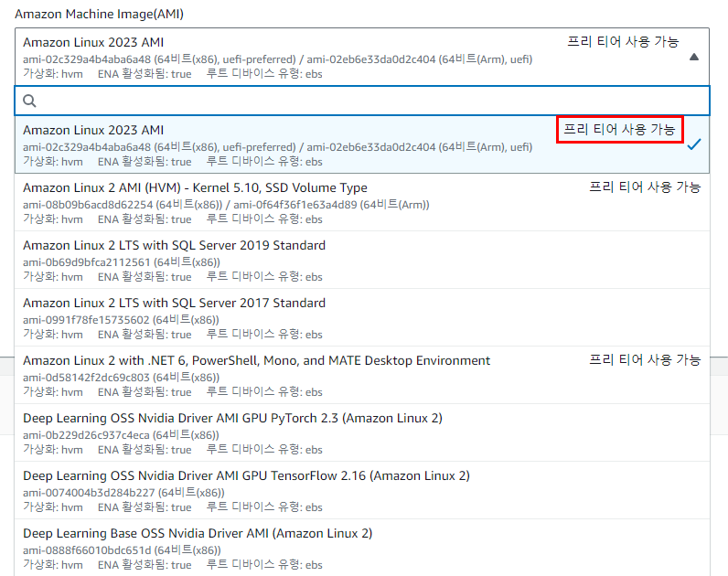728x576 pixels.
Task: Click AMI ID ami-0991f78fe15735602 text
Action: click(86, 320)
